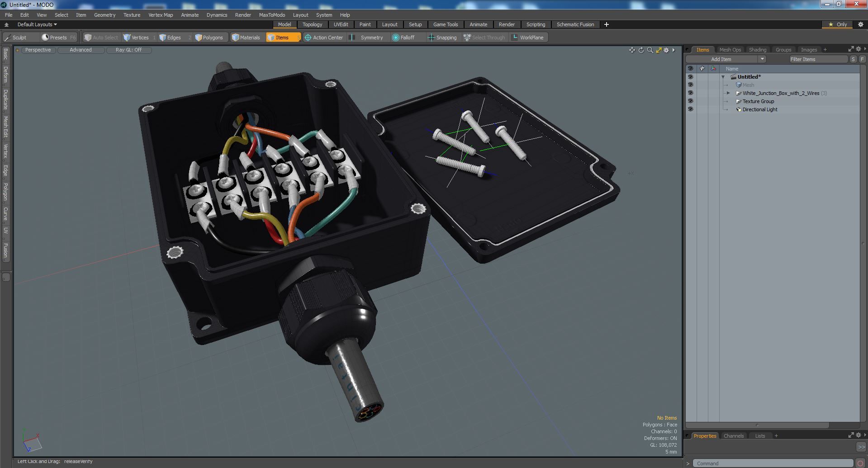Click the Add Item button
Image resolution: width=868 pixels, height=468 pixels.
[x=721, y=59]
